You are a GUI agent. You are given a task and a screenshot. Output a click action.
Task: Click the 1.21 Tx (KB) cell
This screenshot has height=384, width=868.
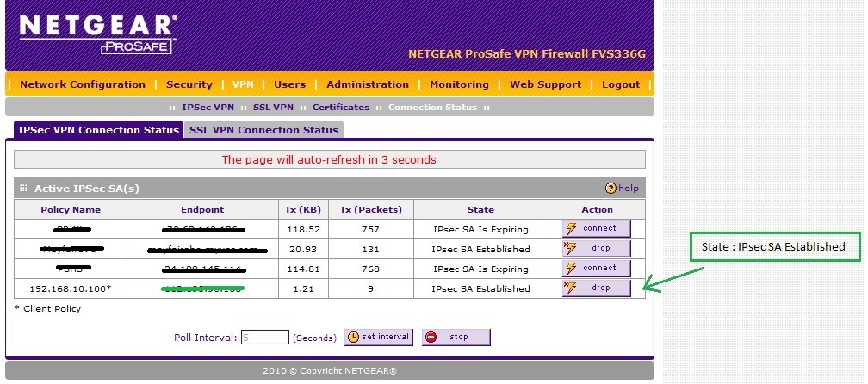pyautogui.click(x=303, y=288)
